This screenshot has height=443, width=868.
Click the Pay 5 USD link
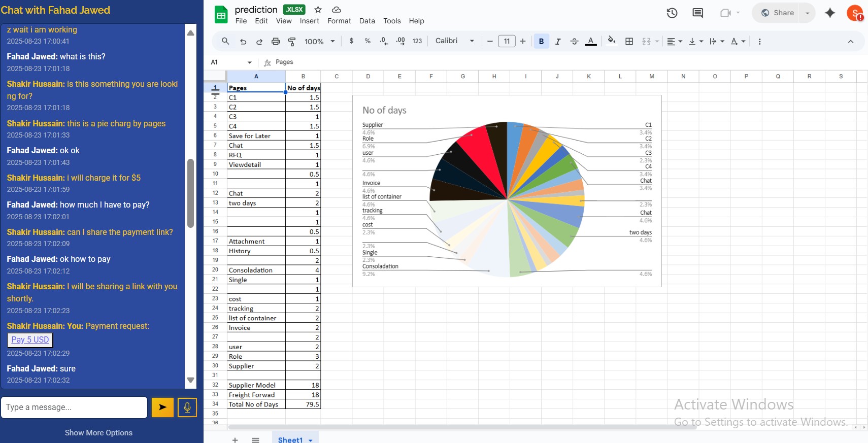pyautogui.click(x=30, y=339)
